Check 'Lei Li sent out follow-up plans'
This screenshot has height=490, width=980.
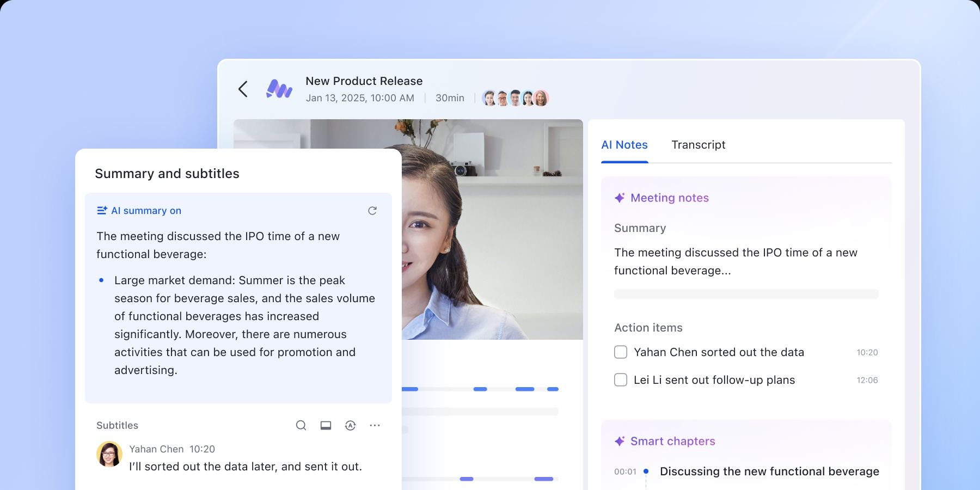click(x=621, y=380)
